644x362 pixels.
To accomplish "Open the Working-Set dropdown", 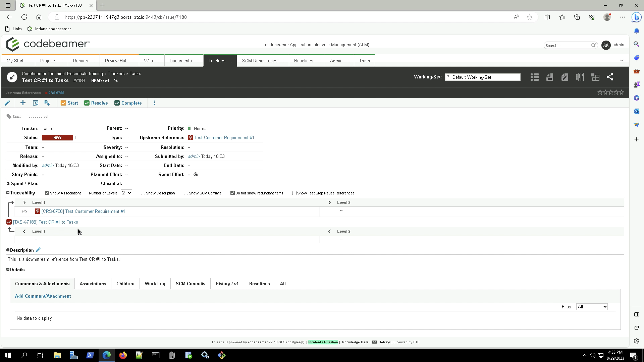I will coord(483,77).
